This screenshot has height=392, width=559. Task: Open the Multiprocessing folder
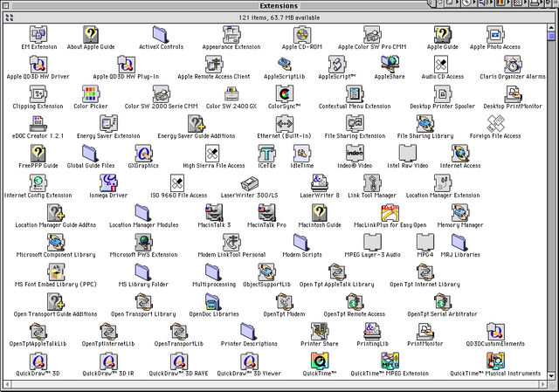point(214,272)
